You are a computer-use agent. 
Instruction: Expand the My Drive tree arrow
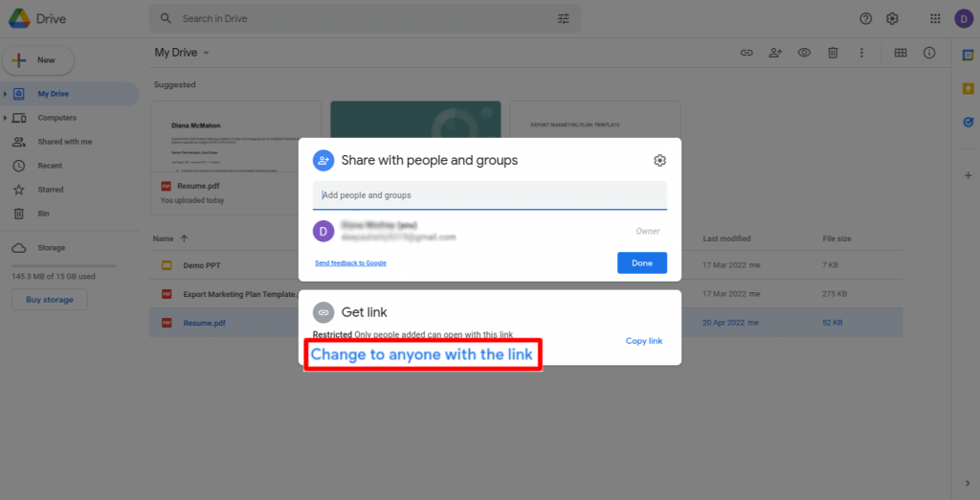[x=6, y=94]
